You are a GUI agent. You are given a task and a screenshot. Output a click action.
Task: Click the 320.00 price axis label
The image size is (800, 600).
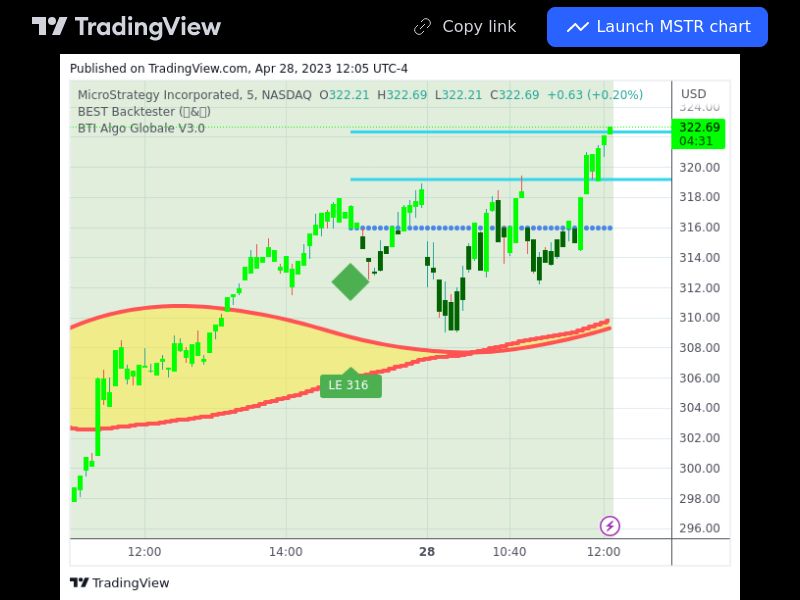pos(699,167)
